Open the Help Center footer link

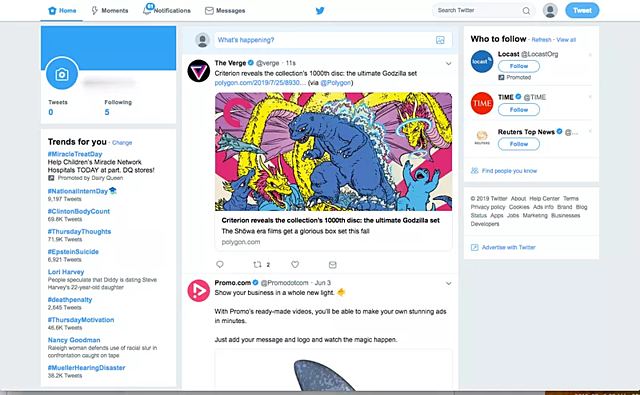pyautogui.click(x=544, y=198)
